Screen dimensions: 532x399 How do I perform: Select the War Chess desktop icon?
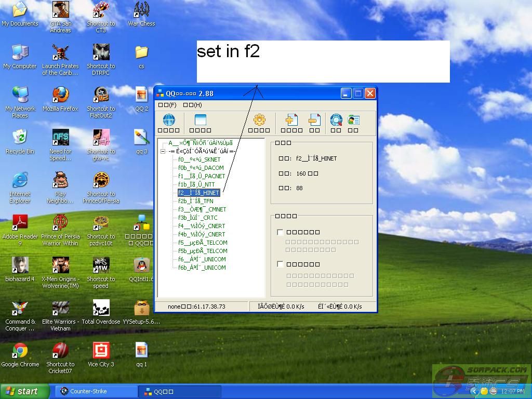(141, 14)
